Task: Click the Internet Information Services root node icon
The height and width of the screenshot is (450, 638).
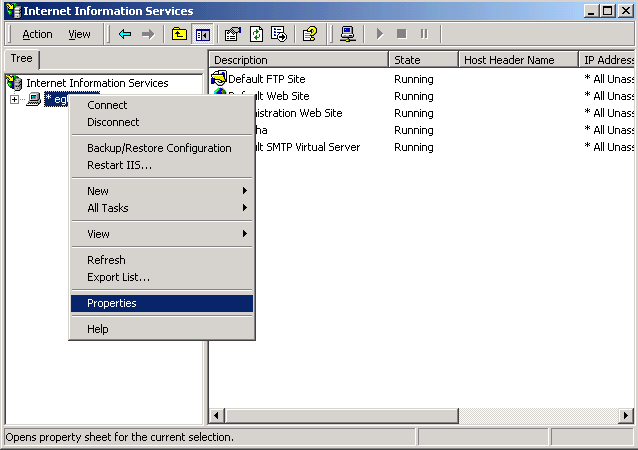Action: click(x=14, y=83)
